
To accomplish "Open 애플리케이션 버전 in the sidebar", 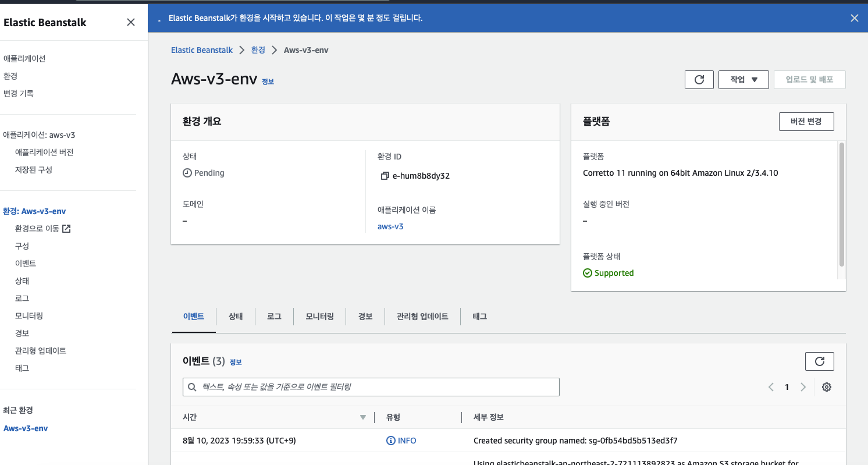I will (x=44, y=152).
